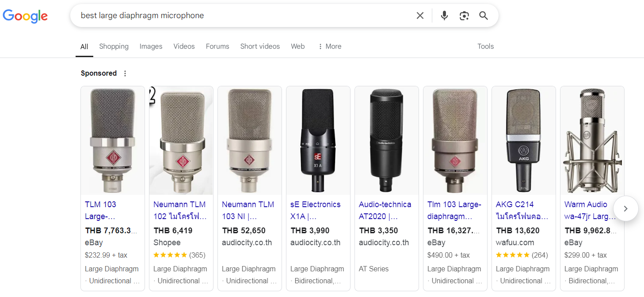Image resolution: width=644 pixels, height=297 pixels.
Task: Open the Videos tab
Action: tap(184, 46)
